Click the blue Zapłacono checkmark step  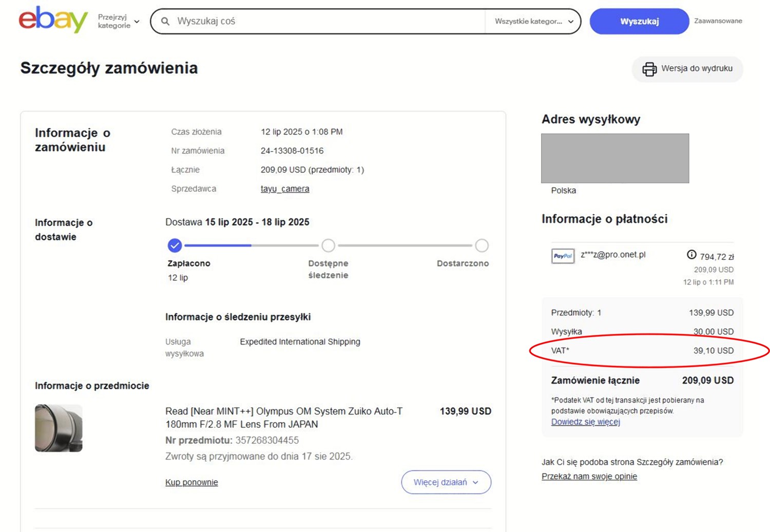point(175,245)
